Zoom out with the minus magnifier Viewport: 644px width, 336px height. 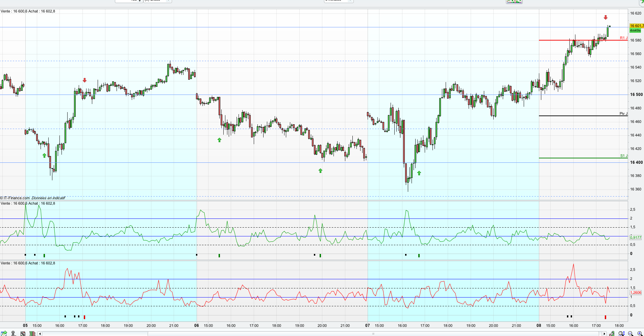pyautogui.click(x=630, y=334)
